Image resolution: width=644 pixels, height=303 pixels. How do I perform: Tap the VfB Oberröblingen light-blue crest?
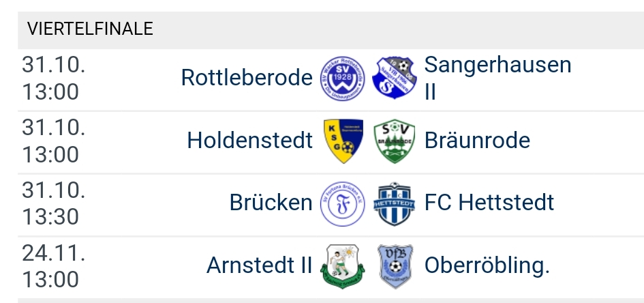tap(395, 266)
